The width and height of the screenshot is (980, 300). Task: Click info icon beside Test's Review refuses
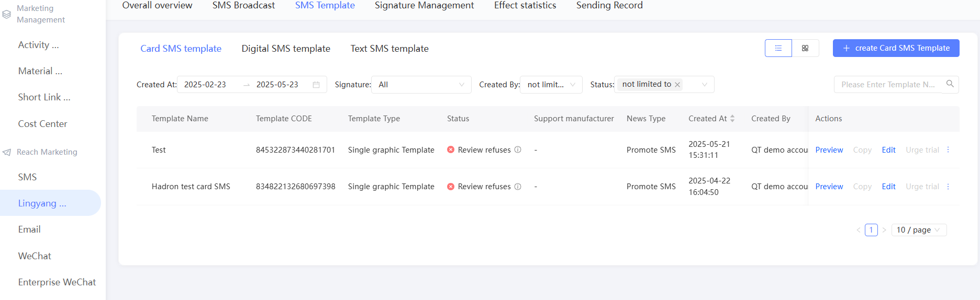pyautogui.click(x=518, y=150)
